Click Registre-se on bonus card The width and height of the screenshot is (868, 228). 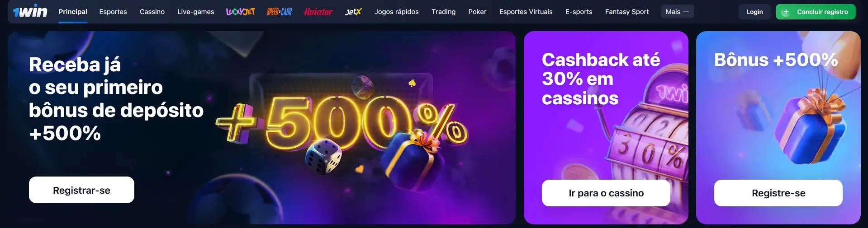click(x=778, y=193)
